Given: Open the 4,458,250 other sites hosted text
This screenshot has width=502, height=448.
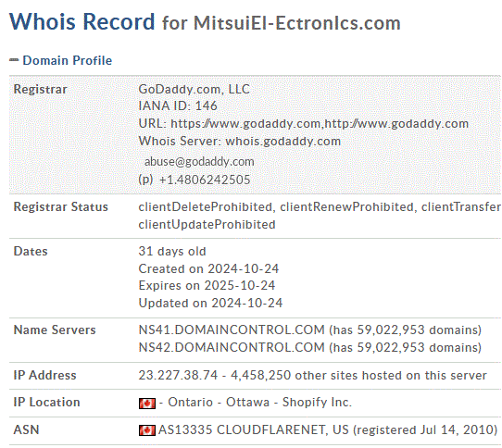Looking at the screenshot, I should point(358,375).
